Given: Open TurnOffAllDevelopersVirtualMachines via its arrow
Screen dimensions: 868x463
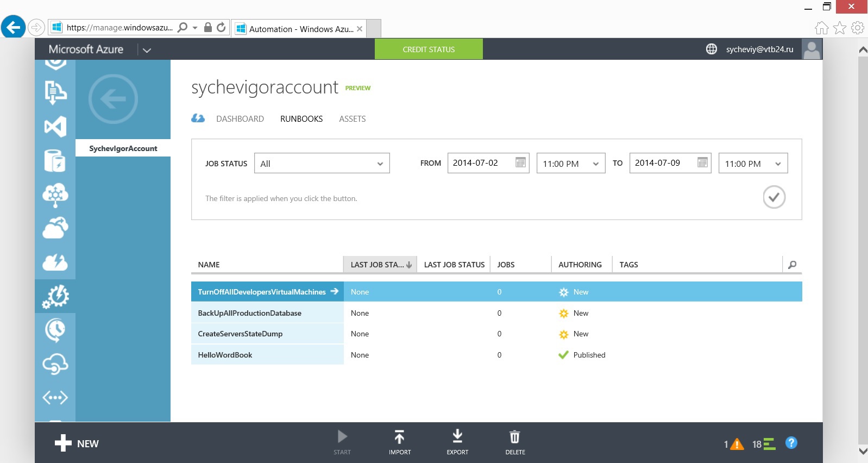Looking at the screenshot, I should [335, 291].
